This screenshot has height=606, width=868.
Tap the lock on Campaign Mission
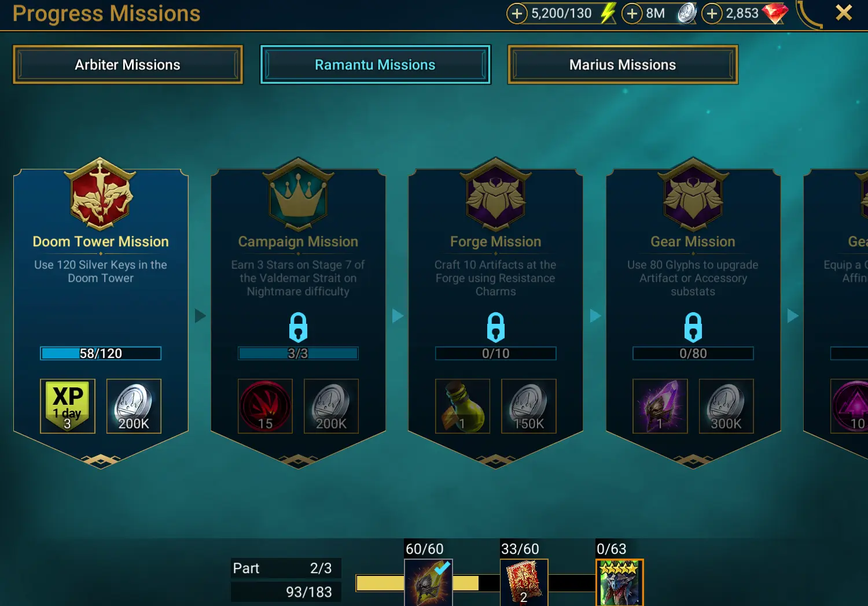(298, 327)
